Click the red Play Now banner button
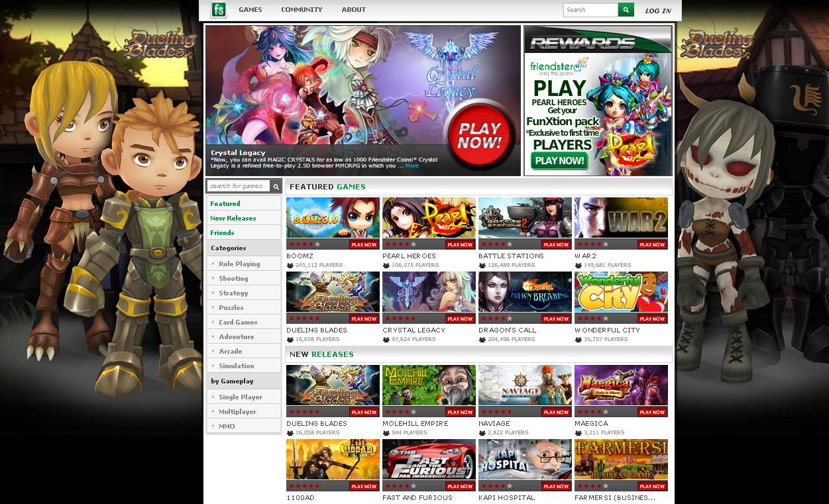Image resolution: width=829 pixels, height=504 pixels. 479,136
